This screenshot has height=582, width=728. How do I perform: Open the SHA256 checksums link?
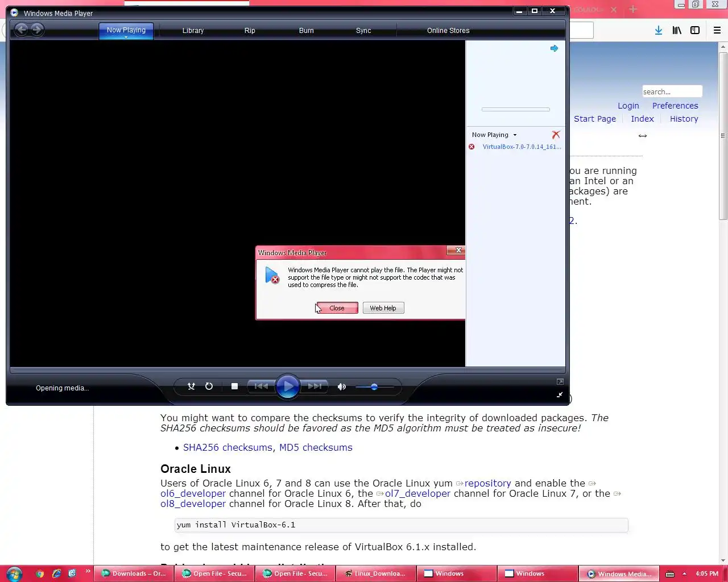227,447
